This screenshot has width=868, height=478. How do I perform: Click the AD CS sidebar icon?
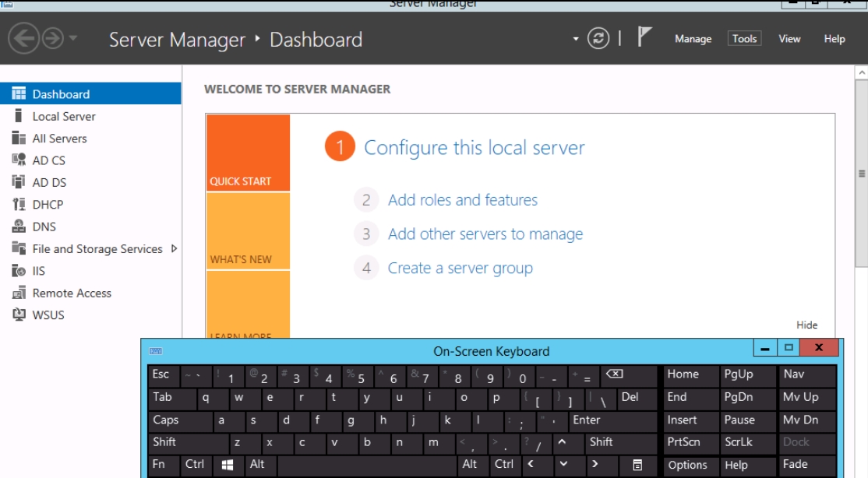coord(19,160)
